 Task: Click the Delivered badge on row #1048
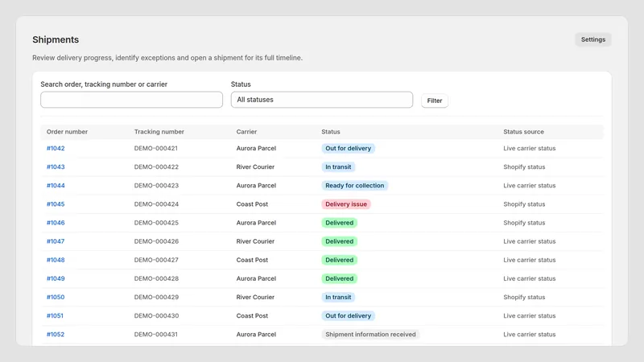pyautogui.click(x=339, y=260)
